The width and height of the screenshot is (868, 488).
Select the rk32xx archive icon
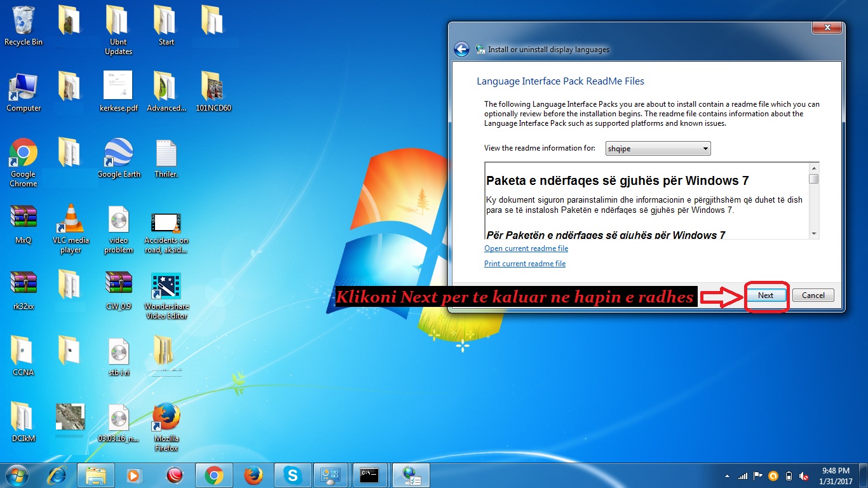[x=24, y=290]
